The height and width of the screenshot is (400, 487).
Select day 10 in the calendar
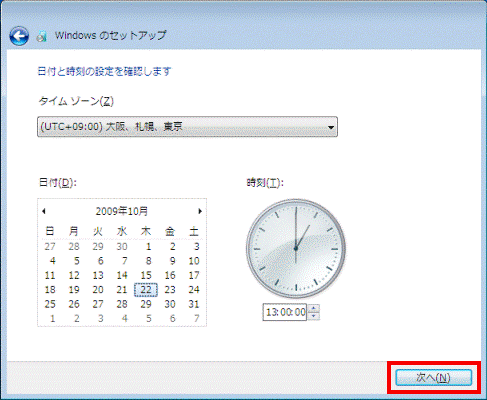pyautogui.click(x=194, y=261)
